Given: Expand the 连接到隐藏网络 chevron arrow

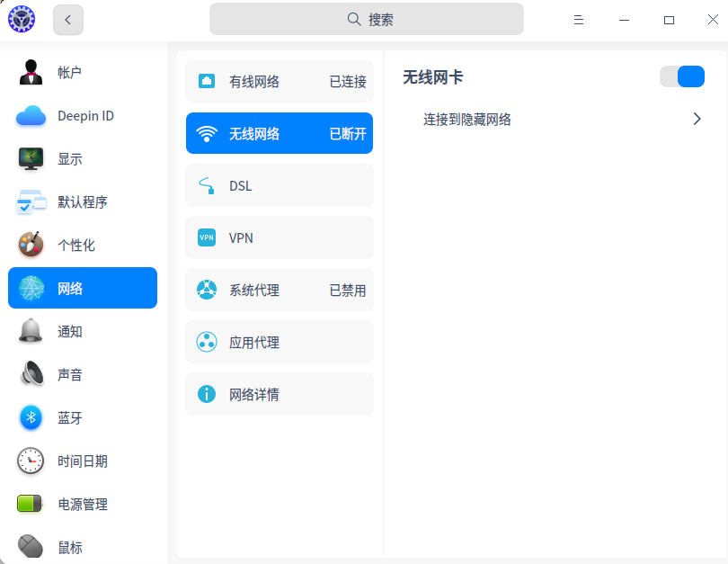Looking at the screenshot, I should pos(697,119).
